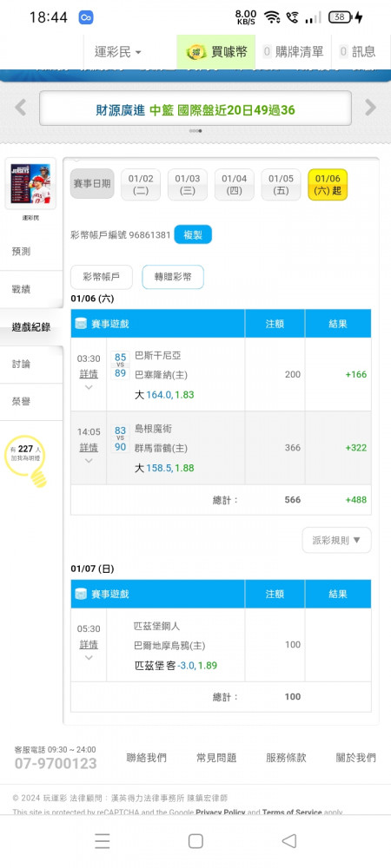Tap the Android recent apps menu icon
Viewport: 391px width, 868px height.
[103, 841]
